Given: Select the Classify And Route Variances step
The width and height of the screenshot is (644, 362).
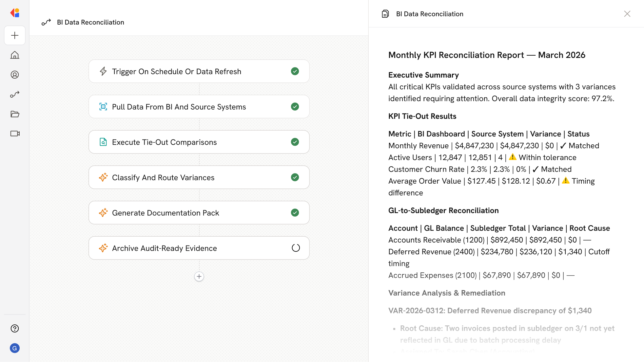Looking at the screenshot, I should (163, 177).
